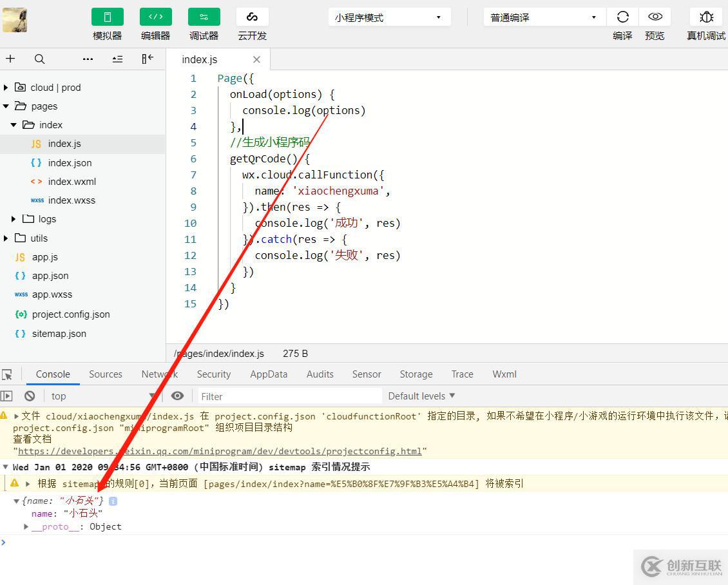Click the compile refresh icon
The image size is (728, 585).
coord(622,17)
